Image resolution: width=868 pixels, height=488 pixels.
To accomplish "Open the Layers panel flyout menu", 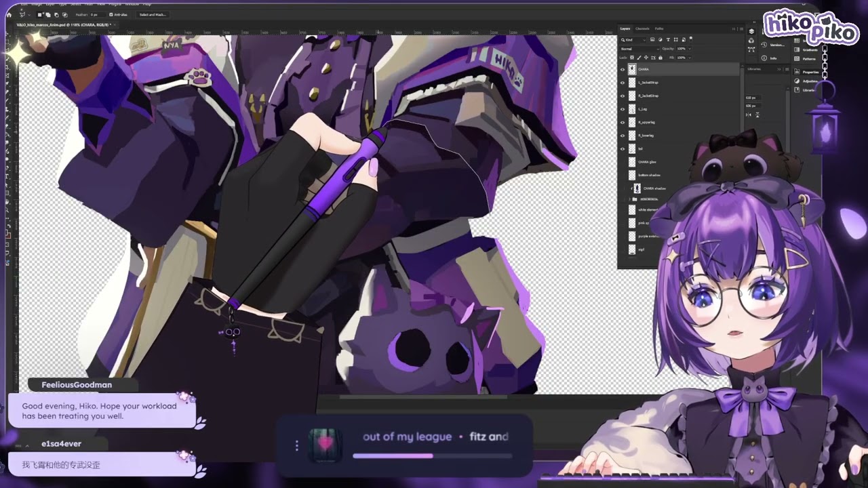I will click(x=741, y=29).
